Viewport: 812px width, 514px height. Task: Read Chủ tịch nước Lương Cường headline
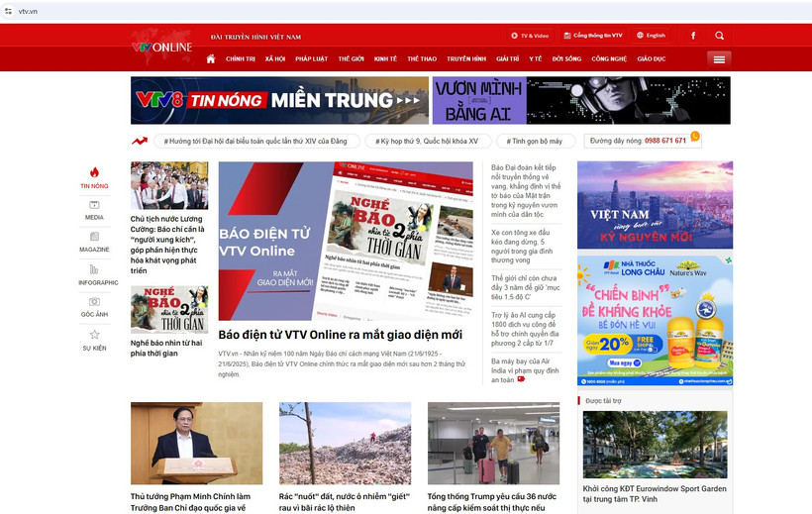[167, 245]
